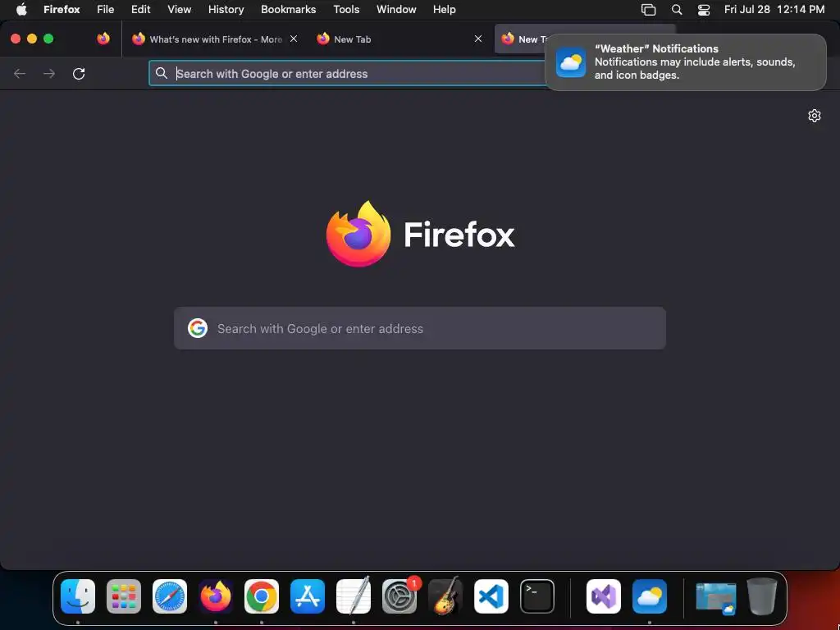Open Visual Studio from the Dock
Screen dimensions: 840x630
click(604, 596)
